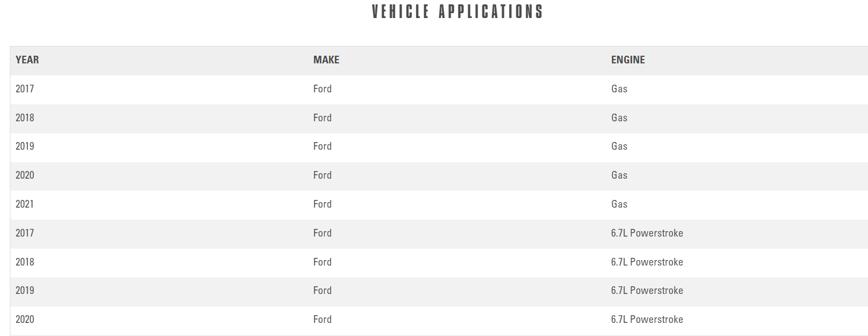The height and width of the screenshot is (336, 868).
Task: Select the Gas engine cell for 2020
Action: pos(619,175)
